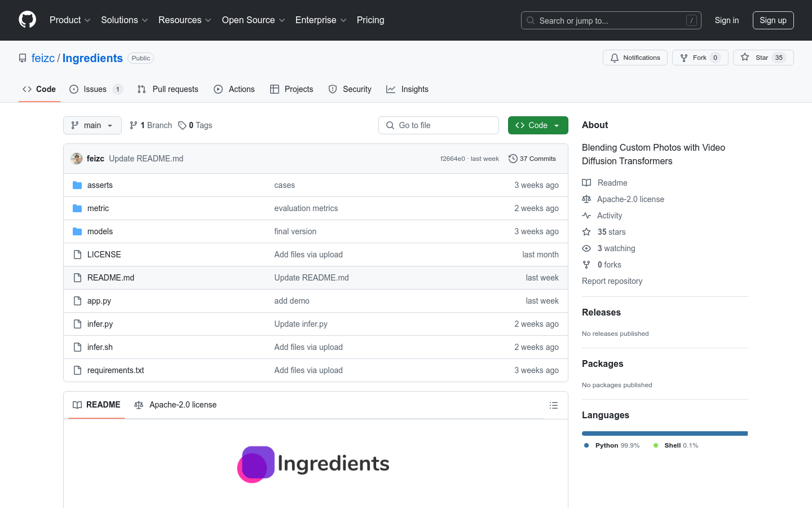Click the star icon to star repository

(745, 58)
